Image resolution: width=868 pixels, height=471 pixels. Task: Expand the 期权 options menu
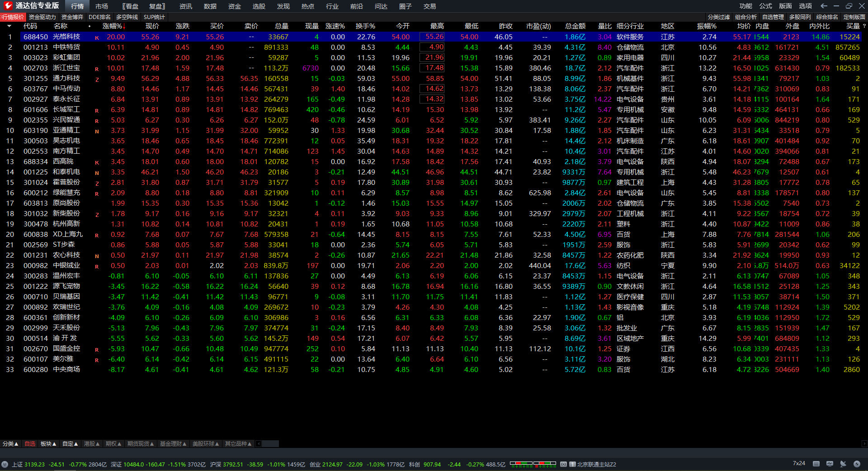(113, 444)
